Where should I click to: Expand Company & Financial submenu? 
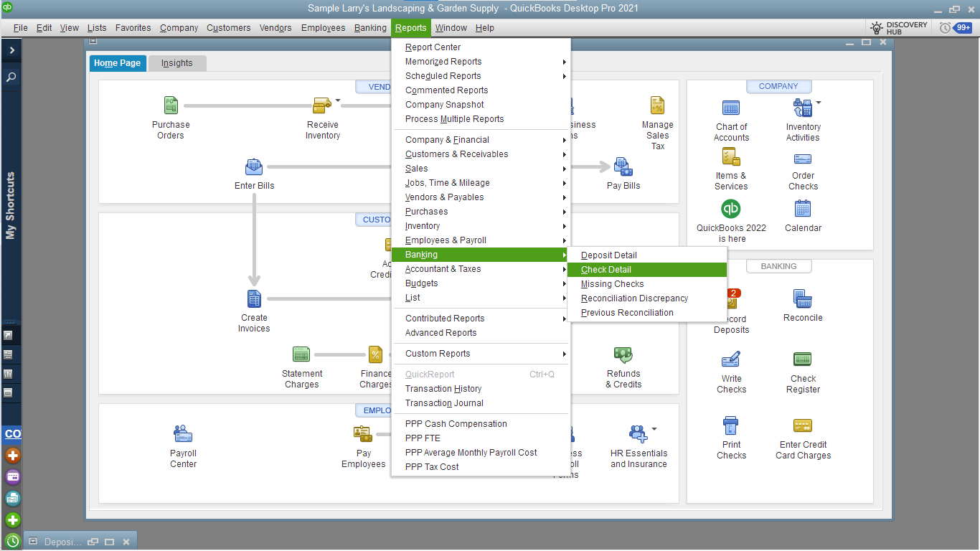click(x=481, y=140)
